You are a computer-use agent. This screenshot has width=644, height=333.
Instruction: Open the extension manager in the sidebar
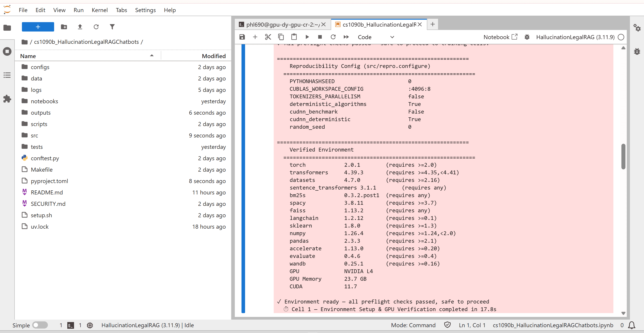pos(7,99)
